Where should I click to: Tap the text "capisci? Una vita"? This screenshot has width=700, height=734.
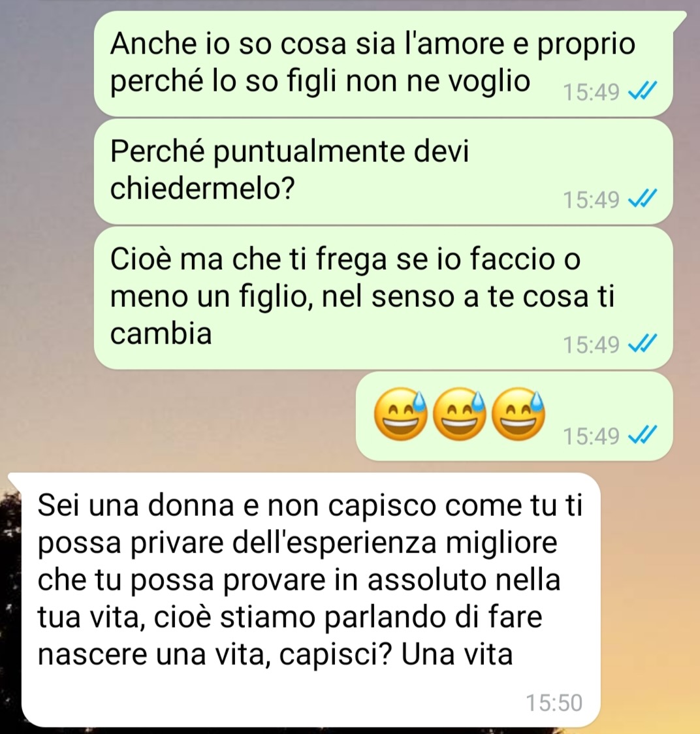(x=396, y=654)
